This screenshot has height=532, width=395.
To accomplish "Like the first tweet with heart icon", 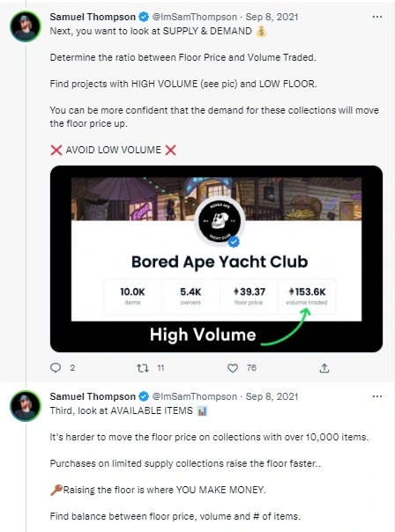I will coord(233,368).
